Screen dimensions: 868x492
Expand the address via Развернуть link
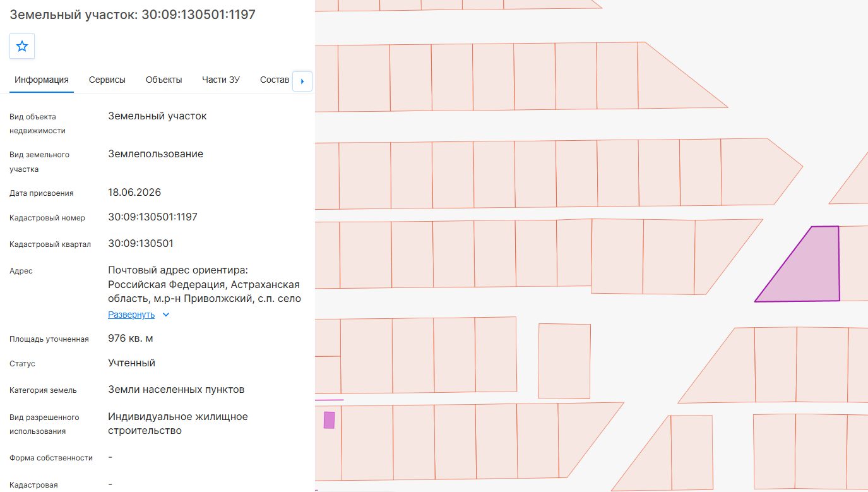tap(131, 315)
